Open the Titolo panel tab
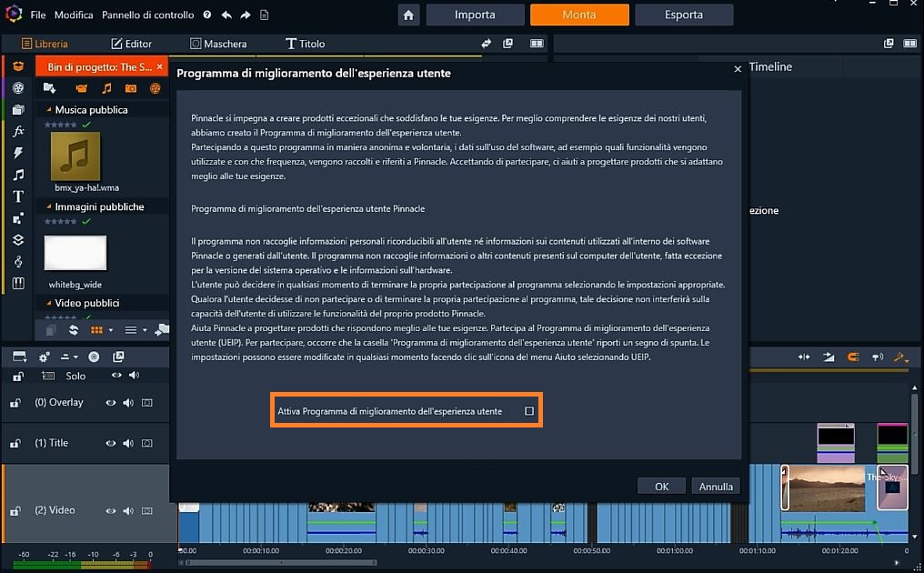The height and width of the screenshot is (573, 924). 306,44
